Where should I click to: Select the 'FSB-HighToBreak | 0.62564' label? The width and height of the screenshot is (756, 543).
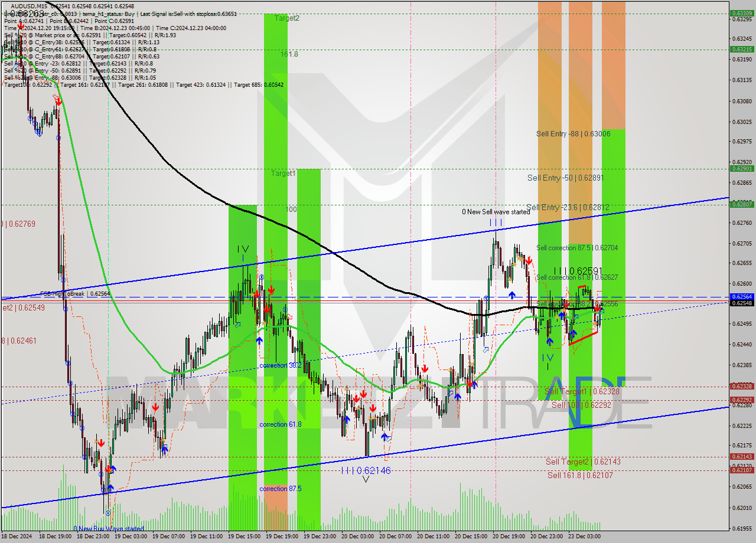click(75, 293)
